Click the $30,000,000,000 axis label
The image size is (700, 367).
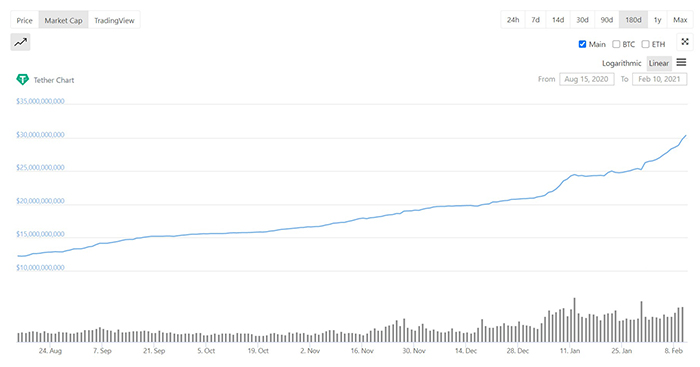40,134
